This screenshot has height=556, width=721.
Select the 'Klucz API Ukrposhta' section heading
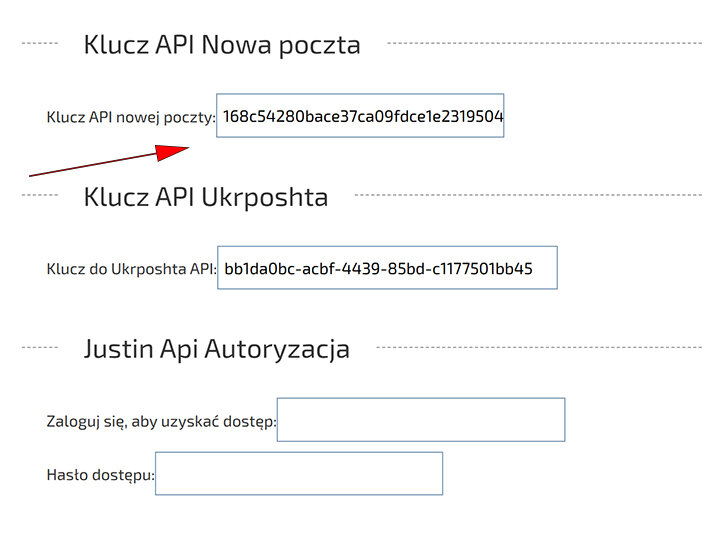tap(205, 197)
